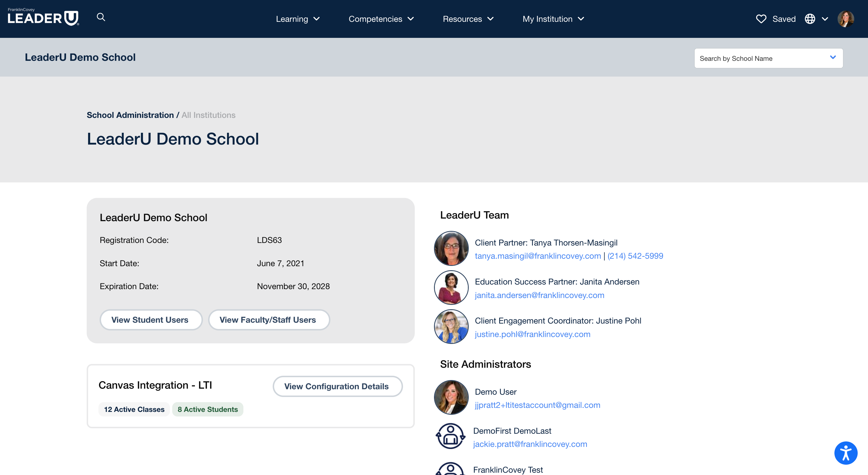Expand the Learning menu
The height and width of the screenshot is (475, 868).
click(298, 19)
